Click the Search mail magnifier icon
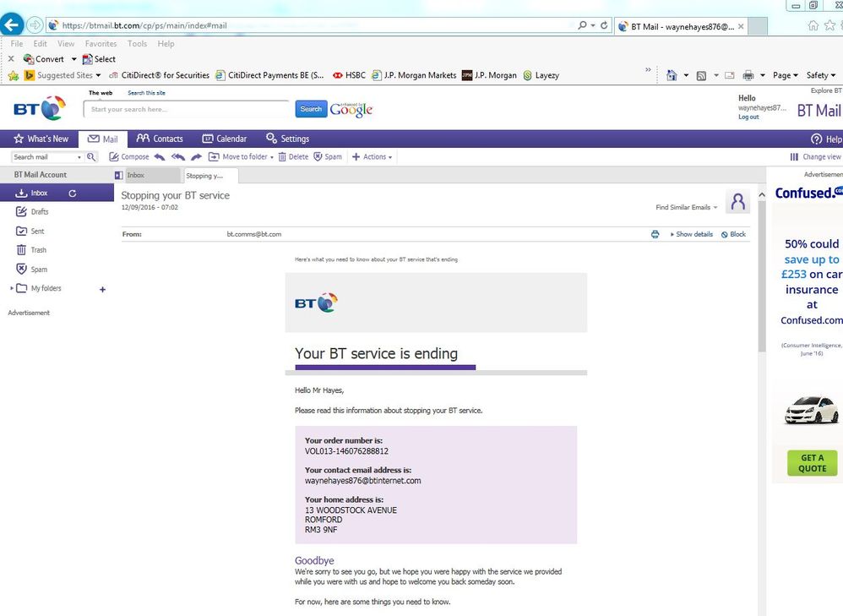This screenshot has width=843, height=616. [91, 156]
